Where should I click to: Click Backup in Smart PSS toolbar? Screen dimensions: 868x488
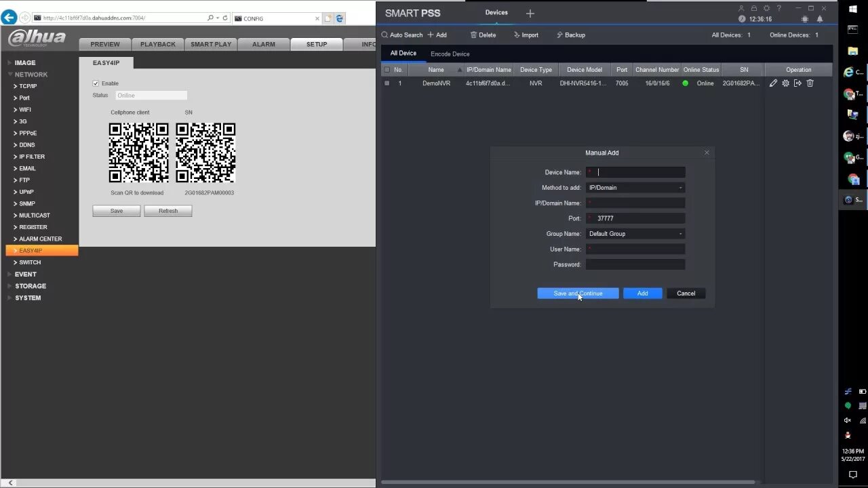pos(571,35)
